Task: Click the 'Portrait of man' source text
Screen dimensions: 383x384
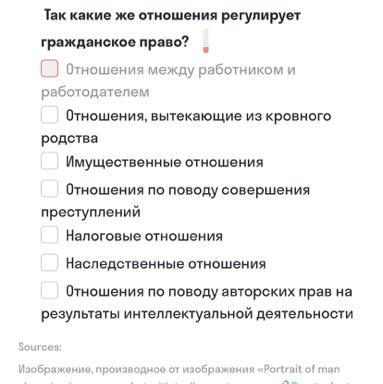Action: pyautogui.click(x=302, y=369)
